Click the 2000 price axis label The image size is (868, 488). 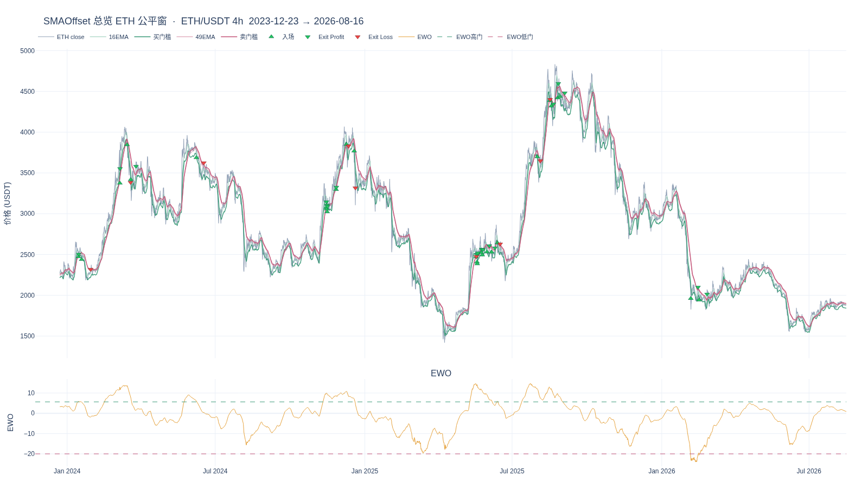click(27, 296)
